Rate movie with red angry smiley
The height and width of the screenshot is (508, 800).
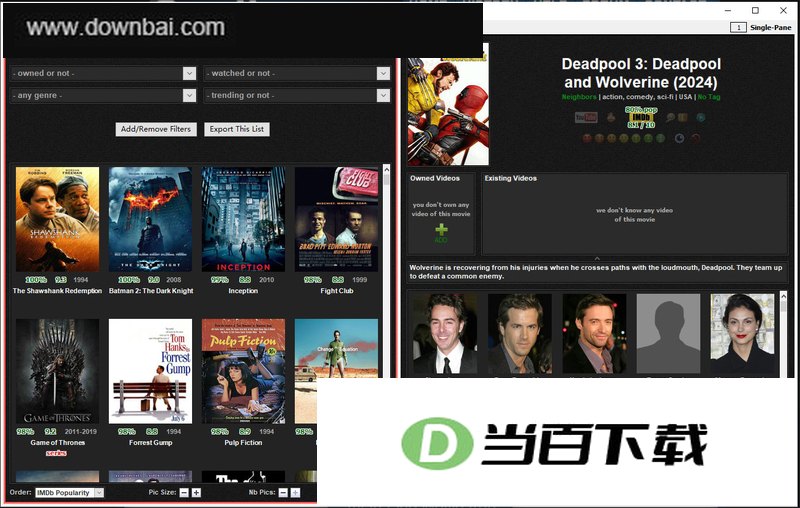[x=587, y=138]
